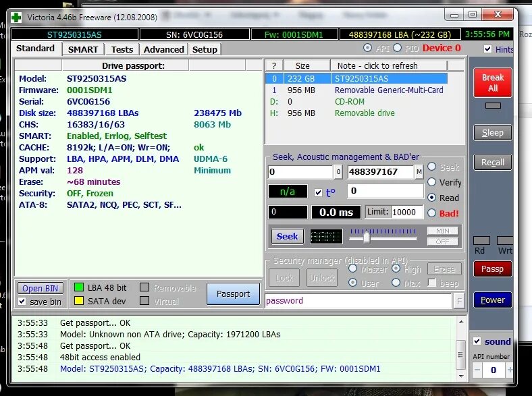Image resolution: width=532 pixels, height=396 pixels.
Task: Click the Rd indicator lamp
Action: point(481,241)
